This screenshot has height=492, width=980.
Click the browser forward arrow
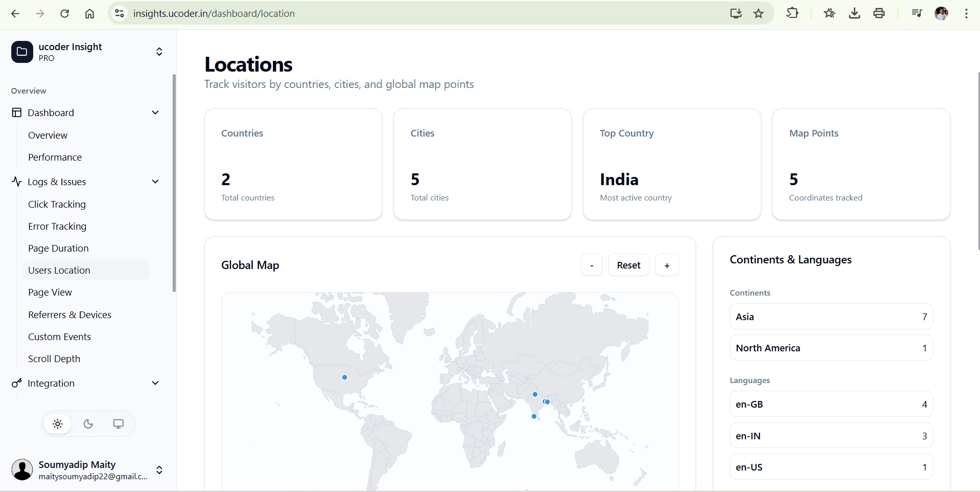click(x=40, y=14)
